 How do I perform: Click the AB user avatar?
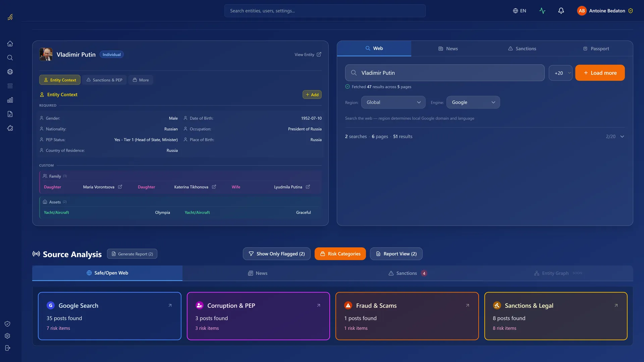tap(582, 11)
